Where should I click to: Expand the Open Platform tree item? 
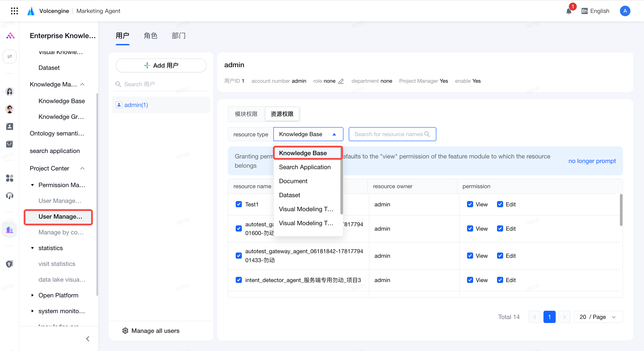point(32,295)
